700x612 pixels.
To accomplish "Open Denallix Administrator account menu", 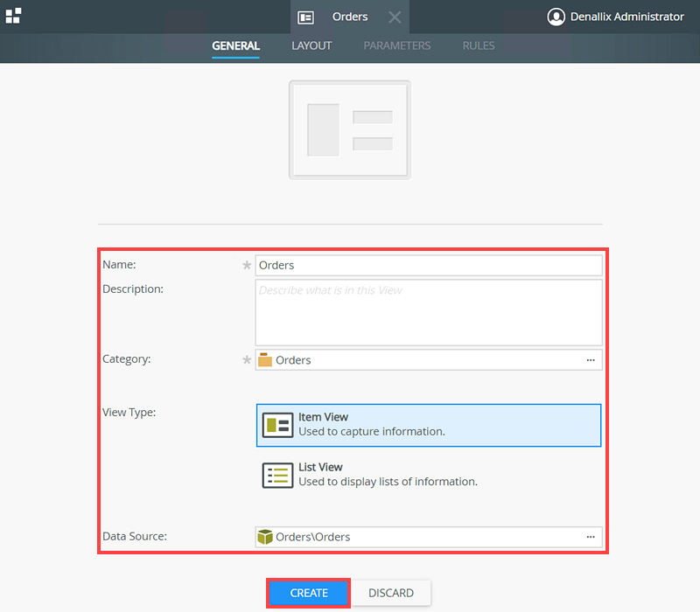I will 626,17.
